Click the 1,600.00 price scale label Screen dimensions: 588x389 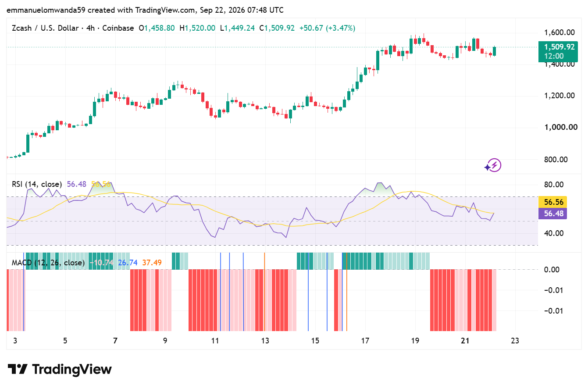tap(559, 32)
